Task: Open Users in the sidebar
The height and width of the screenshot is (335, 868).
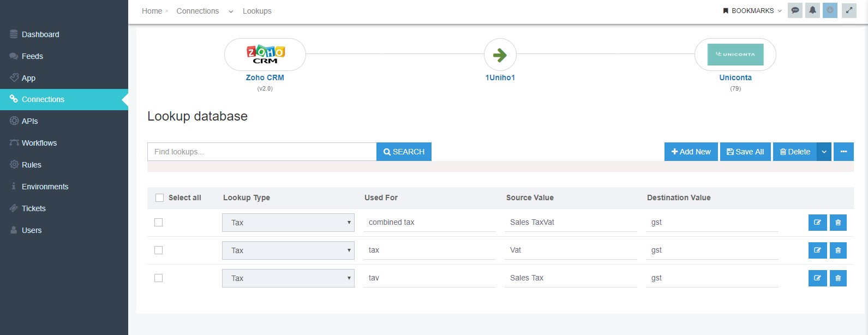Action: coord(64,230)
